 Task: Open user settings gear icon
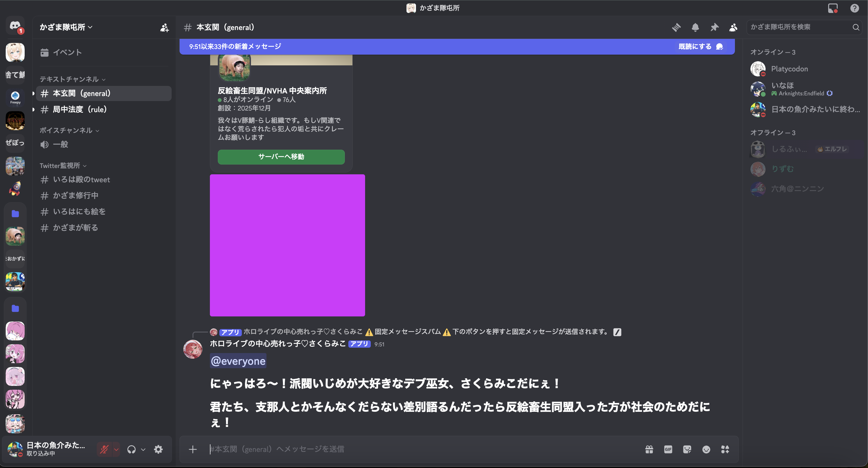click(158, 449)
